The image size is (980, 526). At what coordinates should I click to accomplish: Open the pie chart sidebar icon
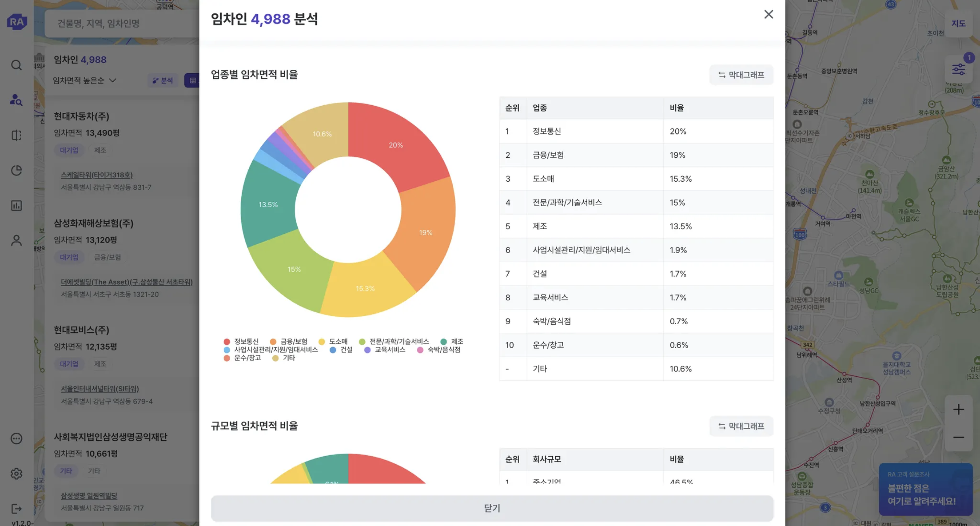[x=16, y=170]
